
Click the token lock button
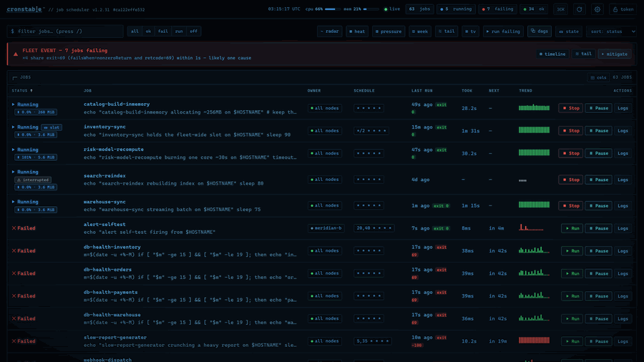coord(623,9)
